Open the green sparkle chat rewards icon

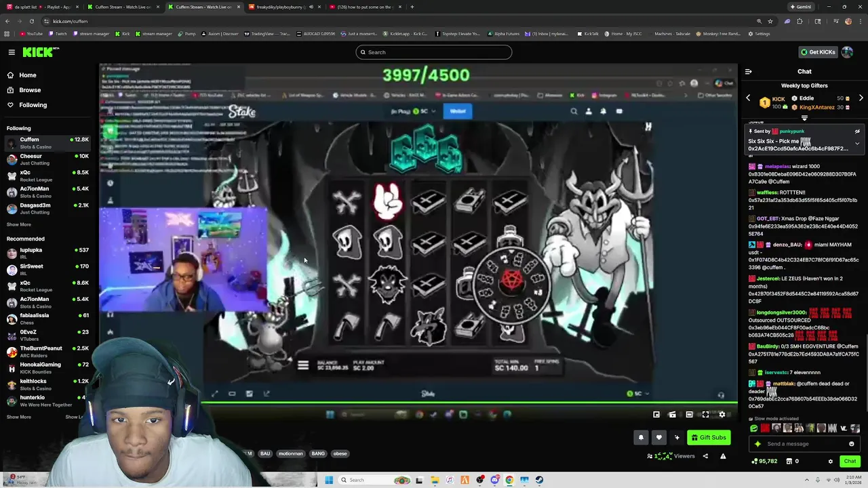[757, 444]
